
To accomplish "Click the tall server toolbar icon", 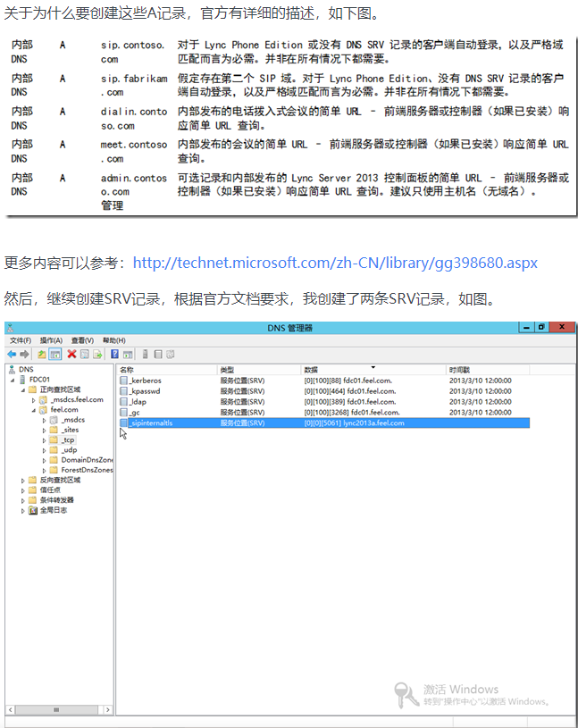I will 145,355.
